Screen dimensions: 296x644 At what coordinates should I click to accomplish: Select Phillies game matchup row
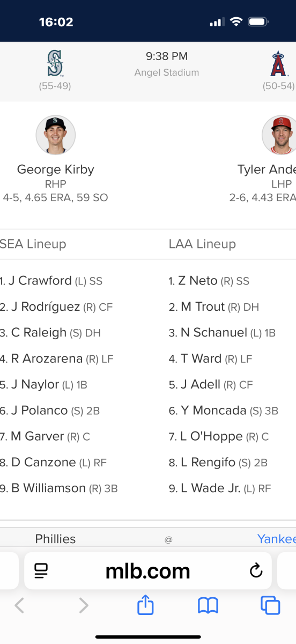pos(148,539)
